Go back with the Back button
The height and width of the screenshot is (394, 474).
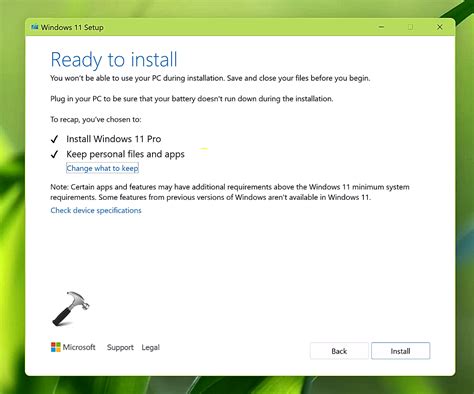tap(339, 351)
